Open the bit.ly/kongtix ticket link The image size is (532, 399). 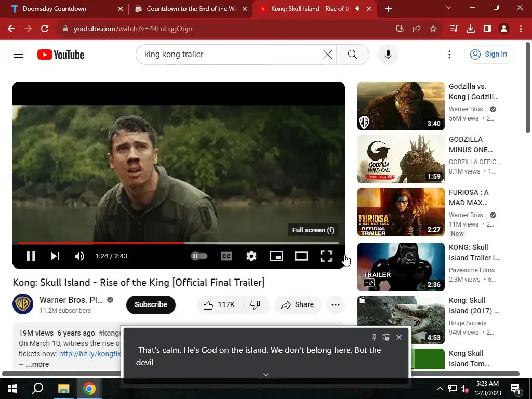(90, 354)
